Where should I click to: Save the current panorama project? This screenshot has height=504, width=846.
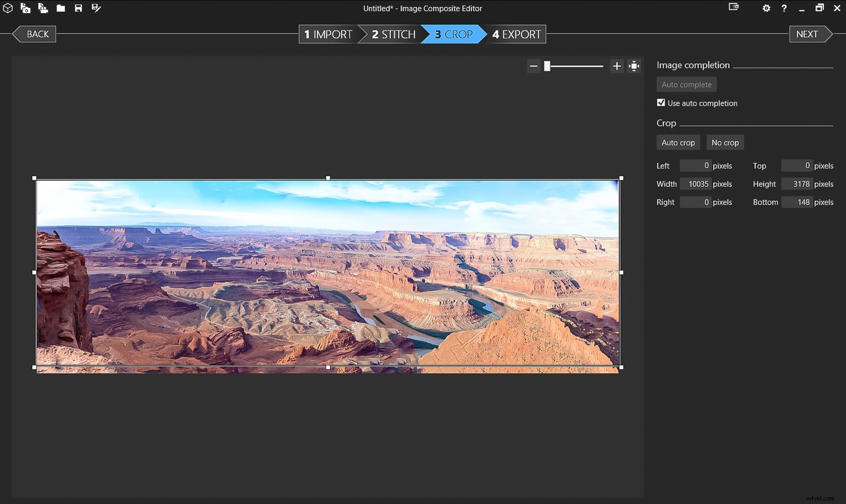click(x=78, y=8)
